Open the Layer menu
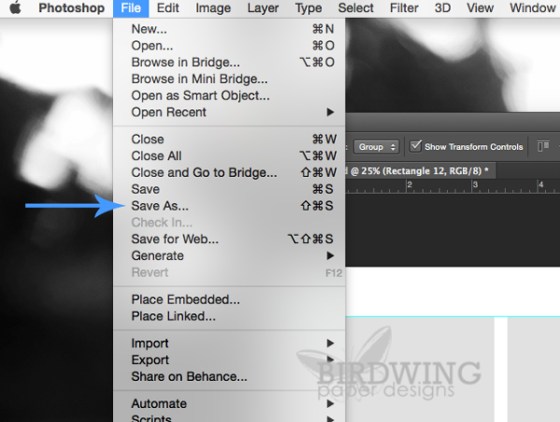The height and width of the screenshot is (422, 560). point(263,8)
